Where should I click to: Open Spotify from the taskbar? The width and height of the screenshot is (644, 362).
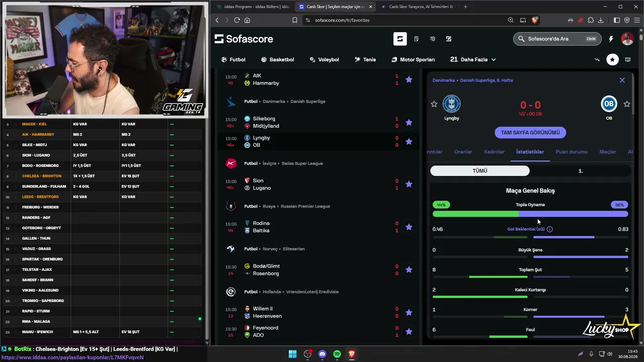pyautogui.click(x=337, y=354)
